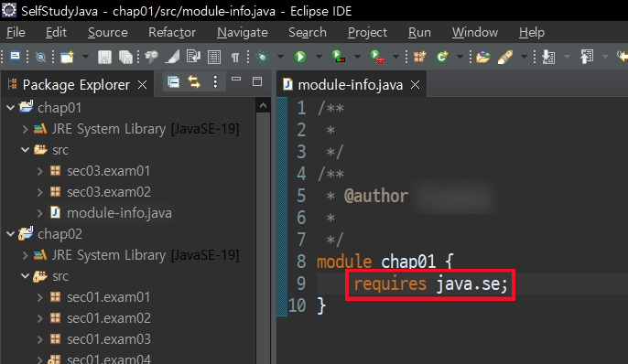Screen dimensions: 628x364
Task: Expand module-info.java in the tree
Action: [x=39, y=213]
